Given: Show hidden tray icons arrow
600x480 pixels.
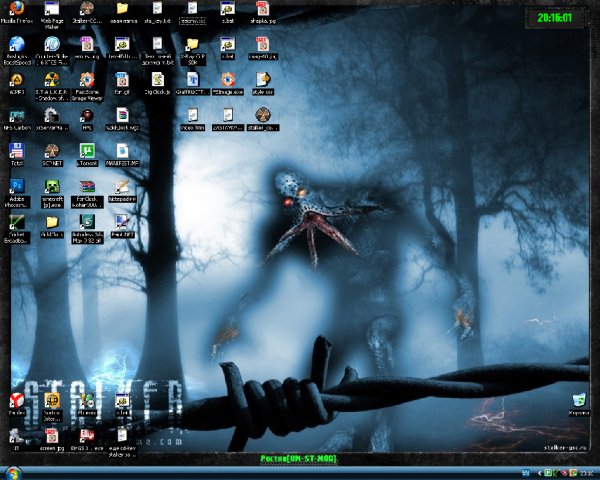Looking at the screenshot, I should [x=540, y=473].
